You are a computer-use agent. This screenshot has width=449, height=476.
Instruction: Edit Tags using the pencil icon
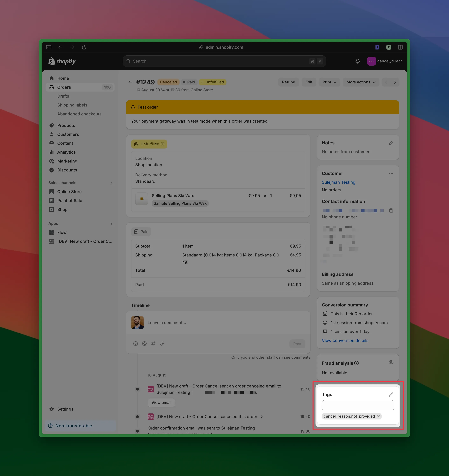pyautogui.click(x=391, y=394)
